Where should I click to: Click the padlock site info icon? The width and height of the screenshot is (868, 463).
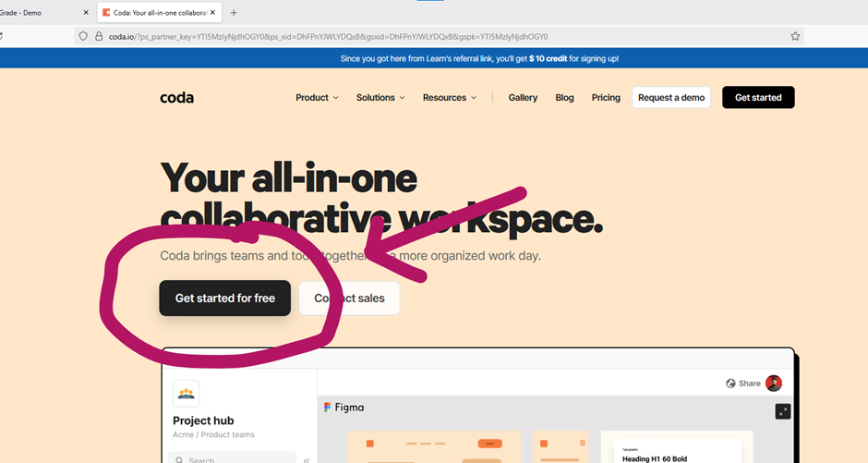[x=99, y=37]
